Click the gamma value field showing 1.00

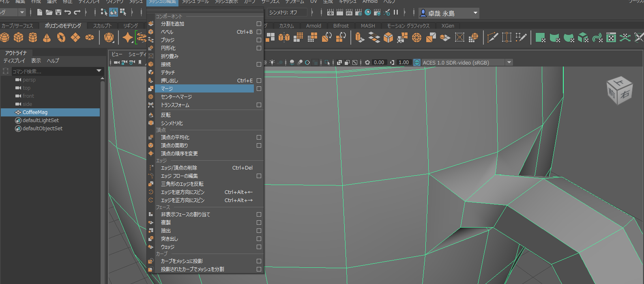coord(404,62)
